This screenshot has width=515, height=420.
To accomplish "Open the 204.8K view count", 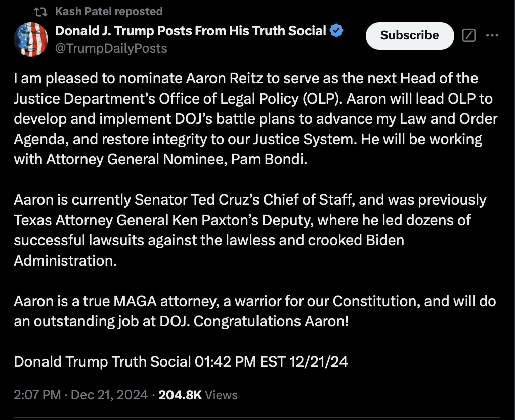I will (180, 395).
